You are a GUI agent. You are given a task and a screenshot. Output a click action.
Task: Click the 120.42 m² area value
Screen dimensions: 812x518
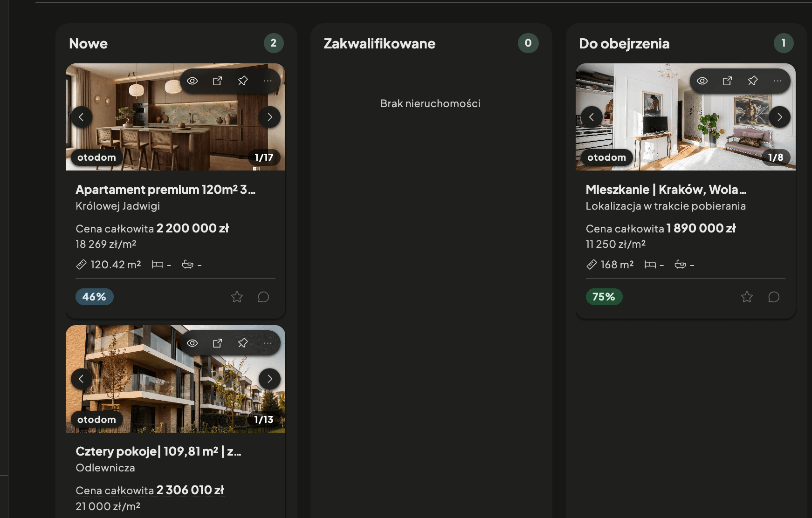pyautogui.click(x=116, y=265)
